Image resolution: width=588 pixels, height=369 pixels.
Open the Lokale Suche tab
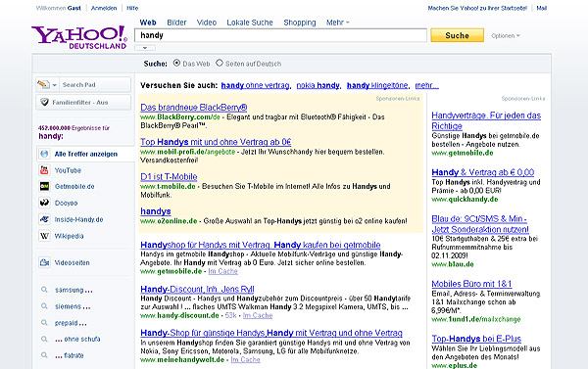point(250,23)
